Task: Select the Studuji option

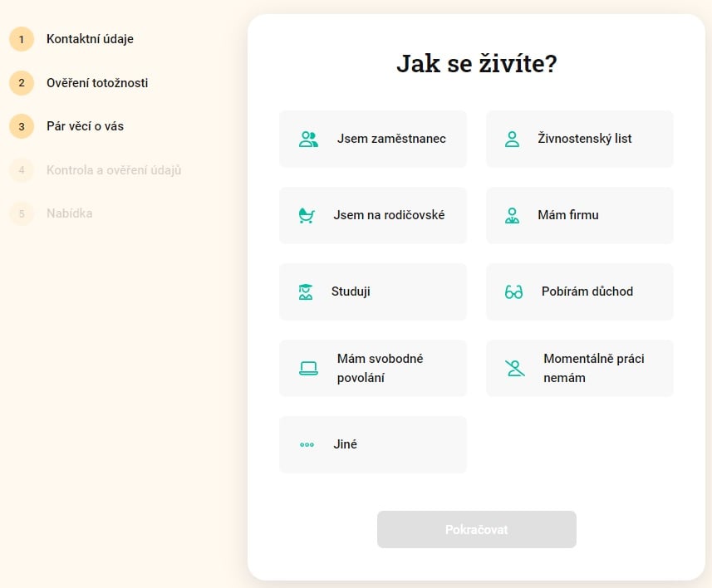Action: (373, 292)
